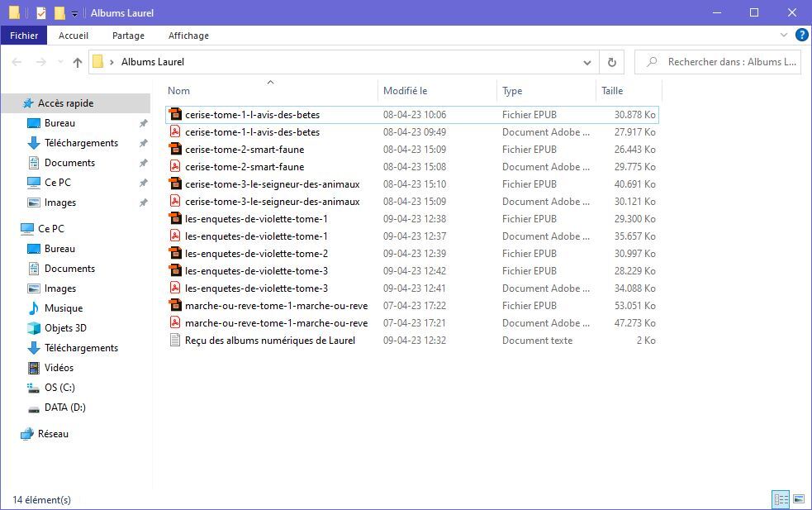Expand the ribbon with the chevron arrow

[x=784, y=35]
